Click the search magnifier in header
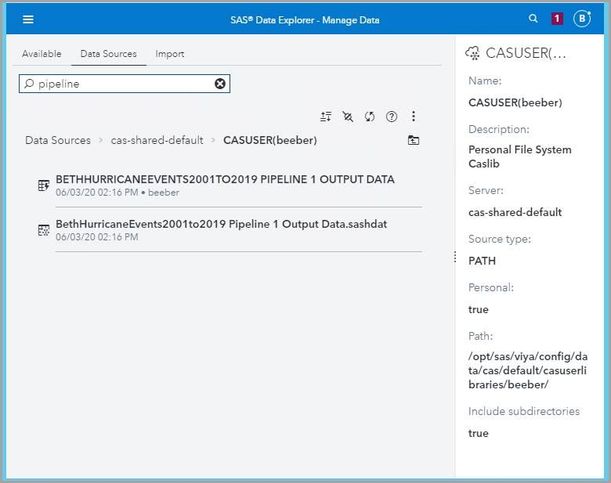 (534, 18)
